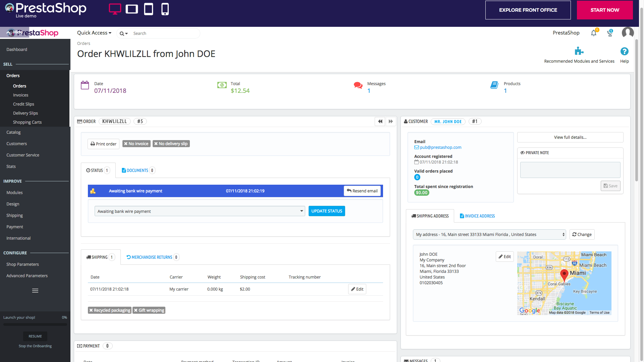Toggle the Gift wrapping badge

tap(149, 310)
